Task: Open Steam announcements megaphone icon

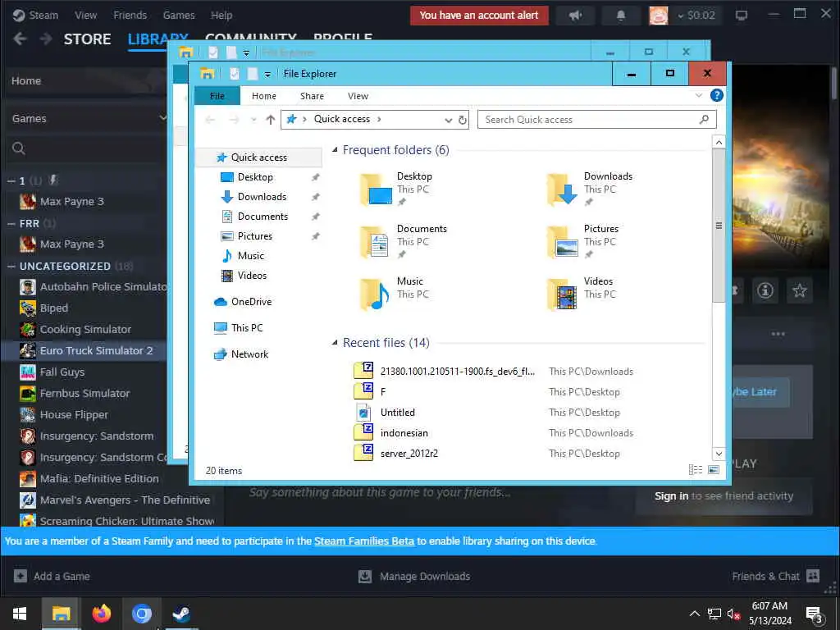Action: [x=575, y=16]
